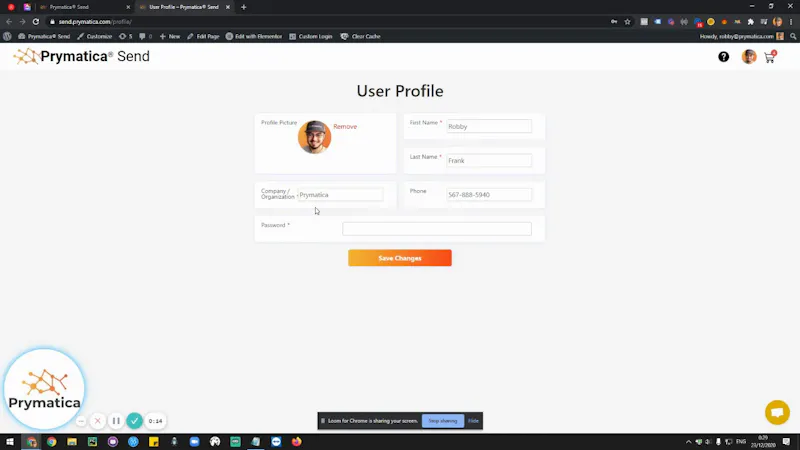
Task: Click the volume icon in system tray
Action: 708,442
